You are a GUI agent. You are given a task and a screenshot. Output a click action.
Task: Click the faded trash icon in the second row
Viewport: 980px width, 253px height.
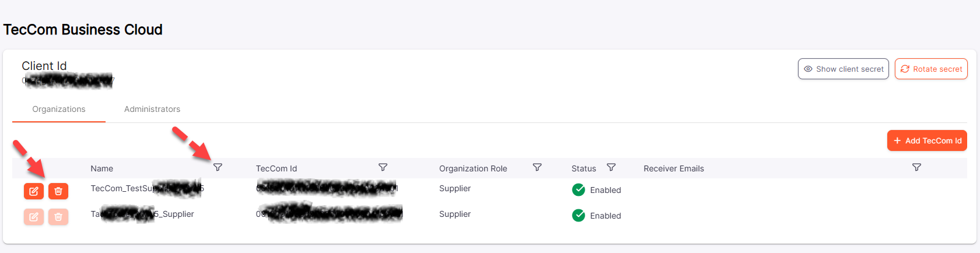point(58,217)
